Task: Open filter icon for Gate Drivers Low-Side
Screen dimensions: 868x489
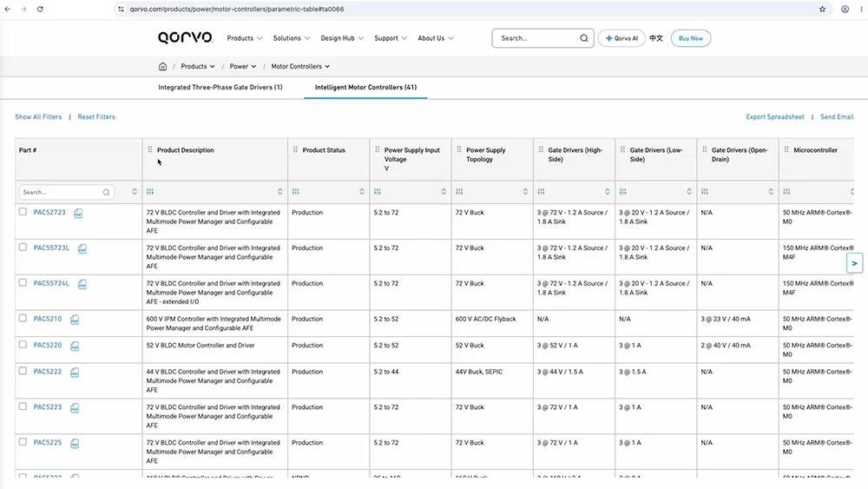Action: (x=623, y=192)
